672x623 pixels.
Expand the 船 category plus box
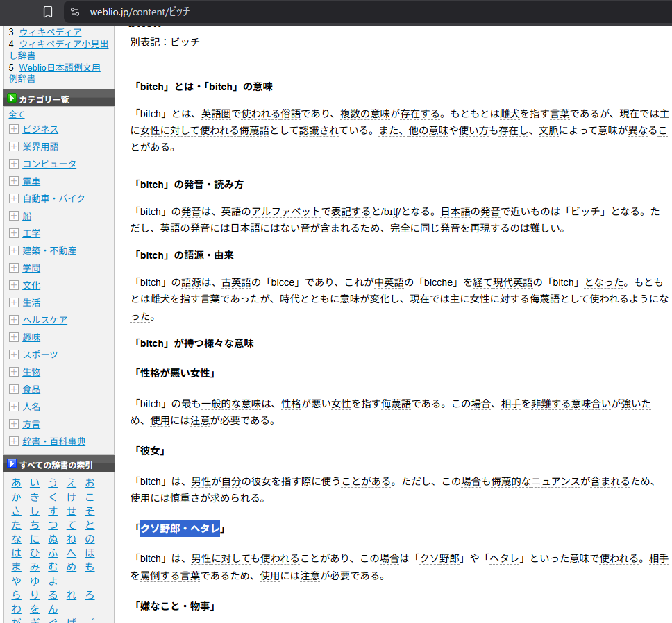[14, 216]
